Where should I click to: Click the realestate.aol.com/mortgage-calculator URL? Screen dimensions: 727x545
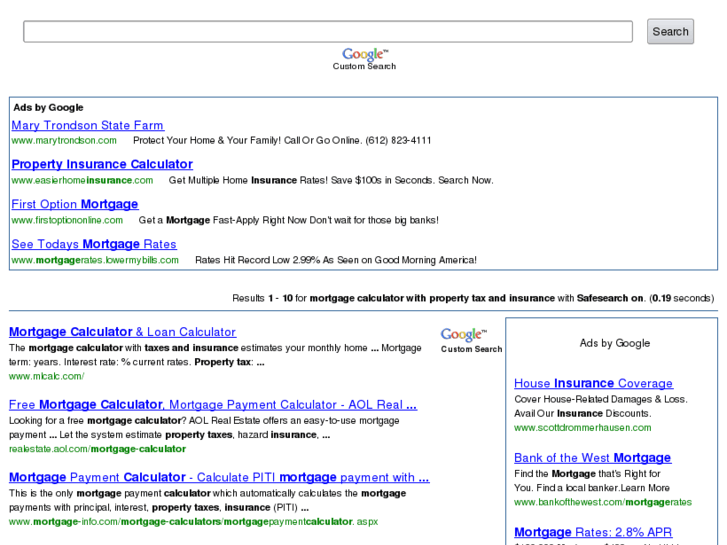97,449
